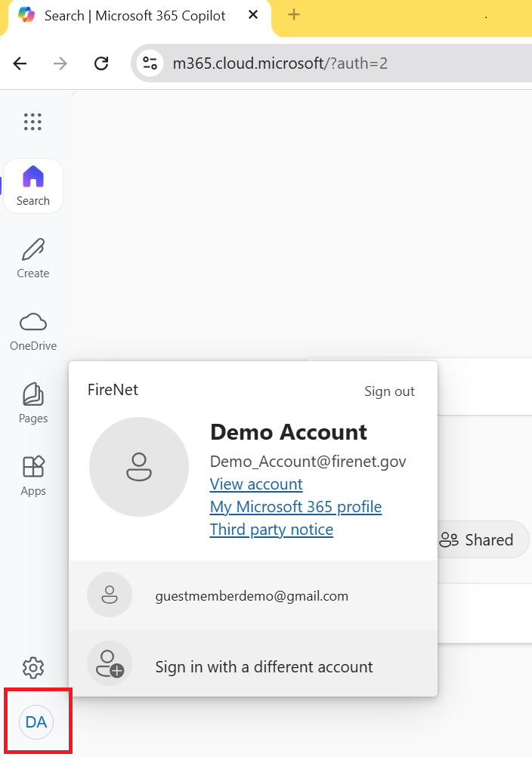Sign out of the Demo Account
The width and height of the screenshot is (532, 757).
point(389,391)
